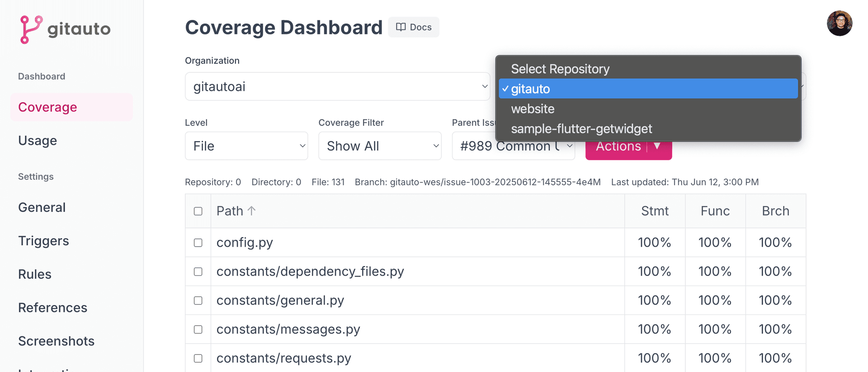Click the File: 131 summary
Screen dimensions: 868x372
tap(328, 182)
